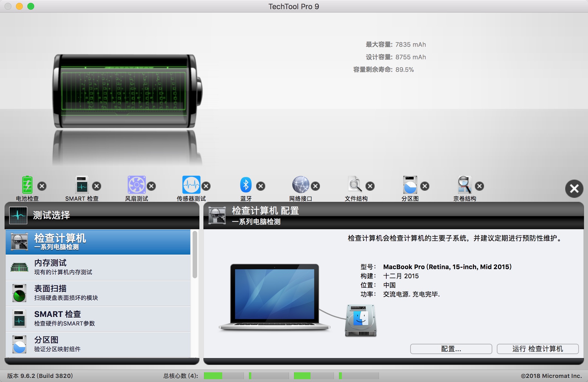Zoom the window with the green button
Viewport: 588px width, 382px height.
(x=31, y=6)
